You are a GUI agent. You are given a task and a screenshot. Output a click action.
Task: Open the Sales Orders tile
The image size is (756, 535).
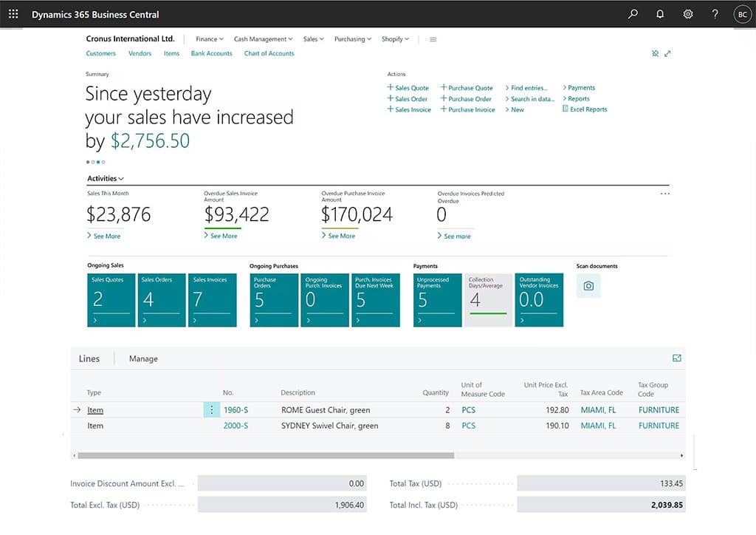pyautogui.click(x=162, y=300)
